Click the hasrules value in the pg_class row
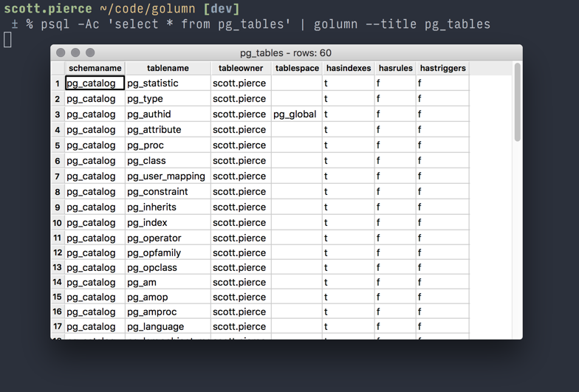This screenshot has height=392, width=579. coord(396,161)
